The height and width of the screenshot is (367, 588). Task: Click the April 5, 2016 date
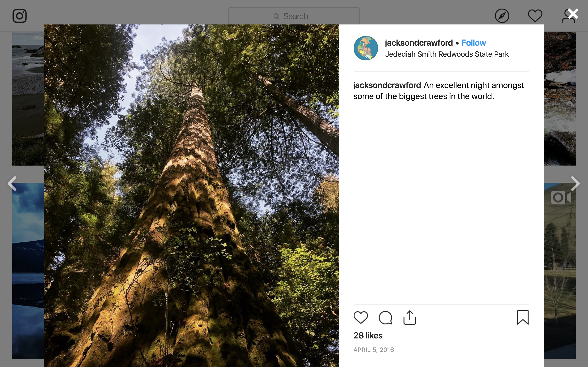coord(373,350)
